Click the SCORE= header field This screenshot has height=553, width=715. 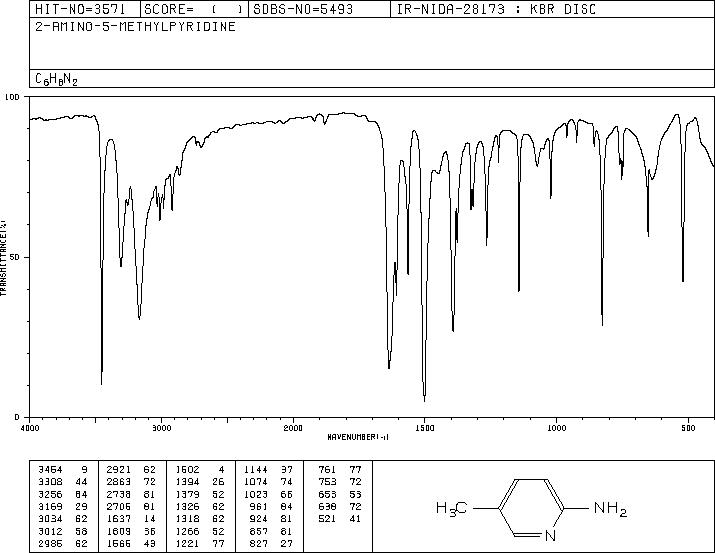coord(194,9)
